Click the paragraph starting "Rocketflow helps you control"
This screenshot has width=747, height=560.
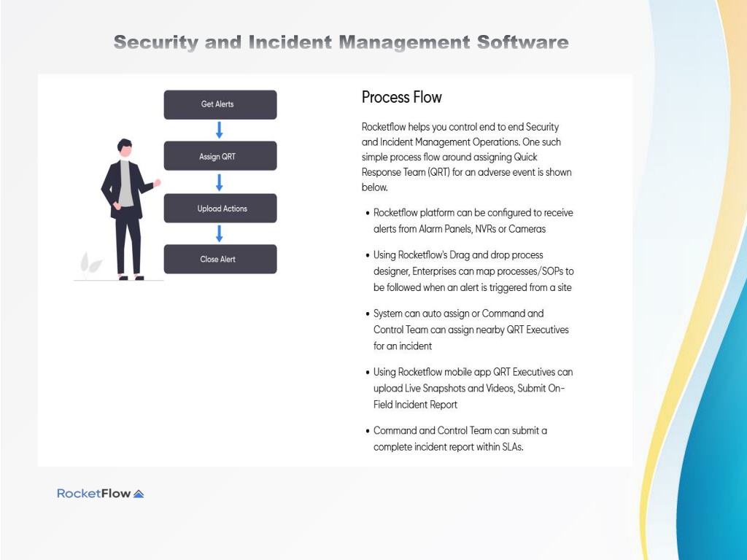click(467, 157)
